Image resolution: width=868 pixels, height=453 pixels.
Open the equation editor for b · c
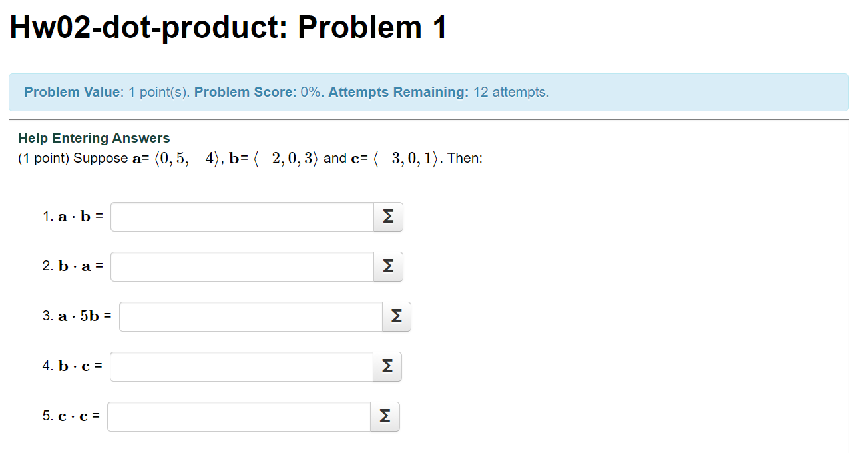[x=387, y=366]
